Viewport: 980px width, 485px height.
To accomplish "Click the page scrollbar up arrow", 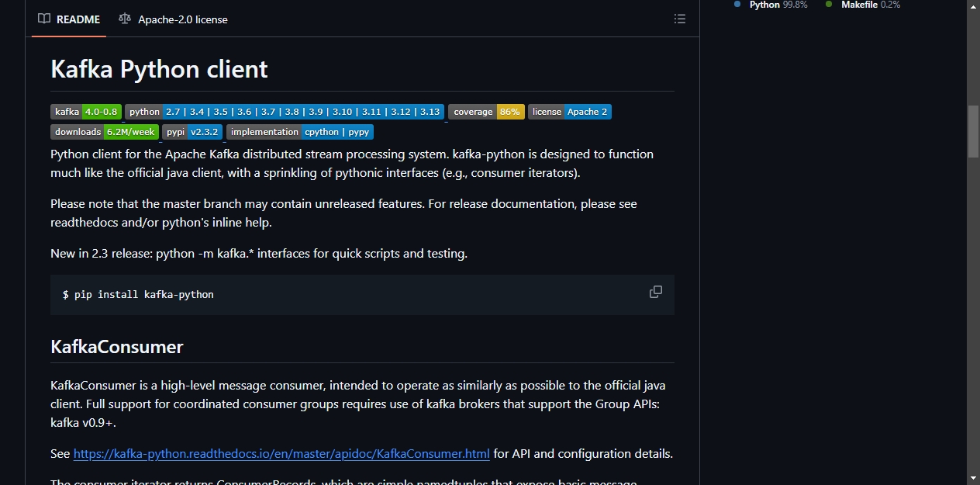I will pyautogui.click(x=974, y=6).
